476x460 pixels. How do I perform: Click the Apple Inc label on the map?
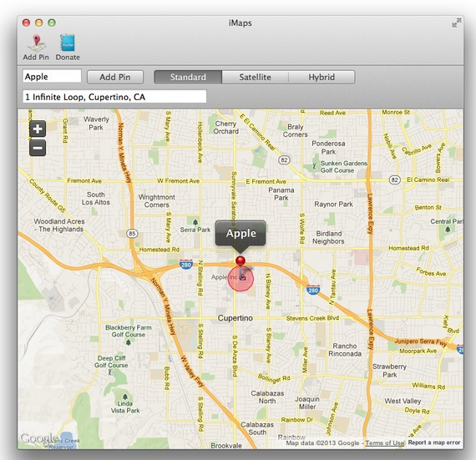(224, 277)
